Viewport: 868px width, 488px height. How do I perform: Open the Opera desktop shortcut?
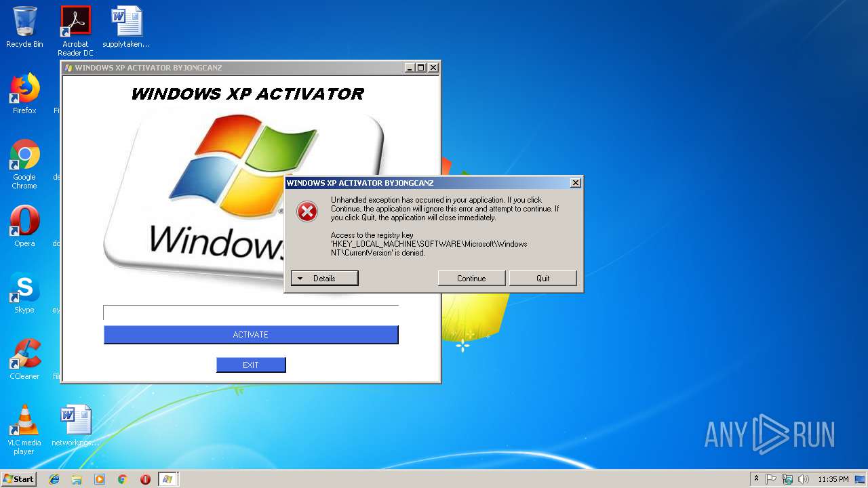pyautogui.click(x=24, y=226)
